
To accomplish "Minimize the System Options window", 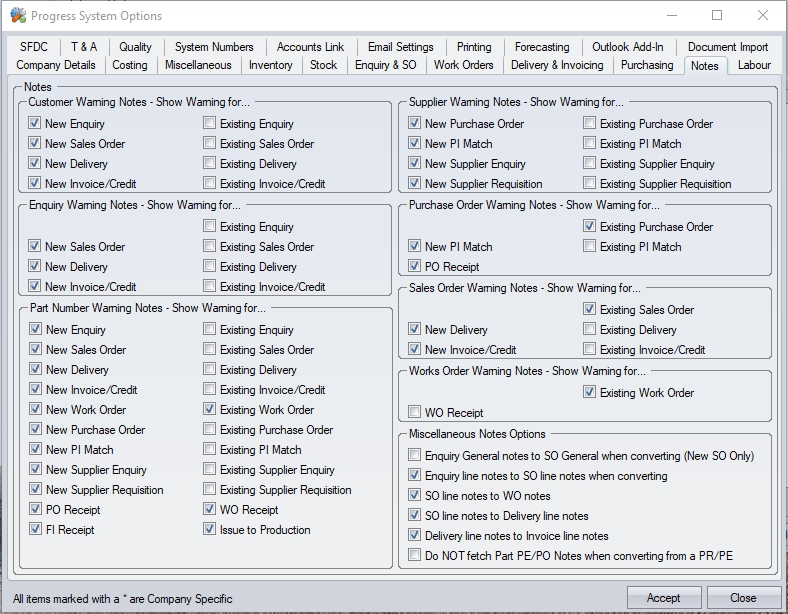I will 669,16.
